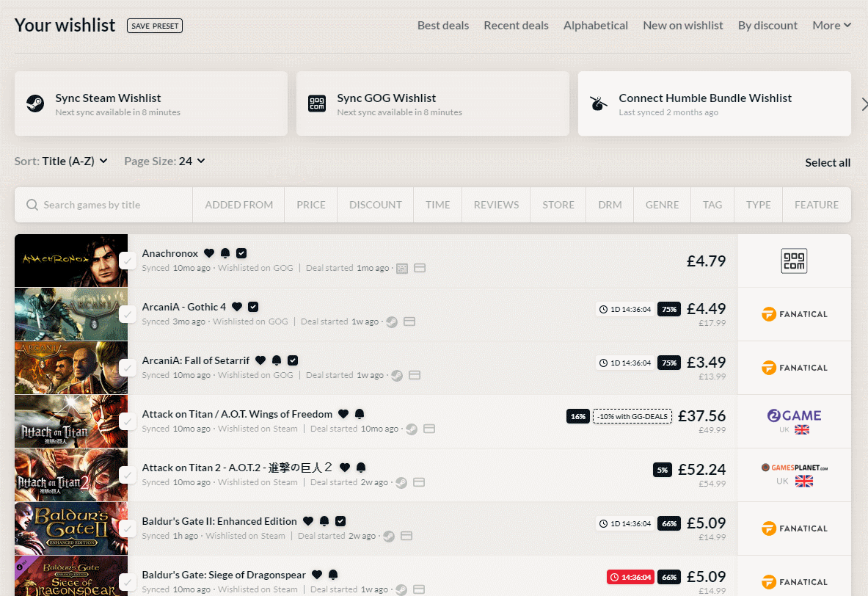Click heart icon for Attack on Titan Wings of Freedom

(x=343, y=414)
